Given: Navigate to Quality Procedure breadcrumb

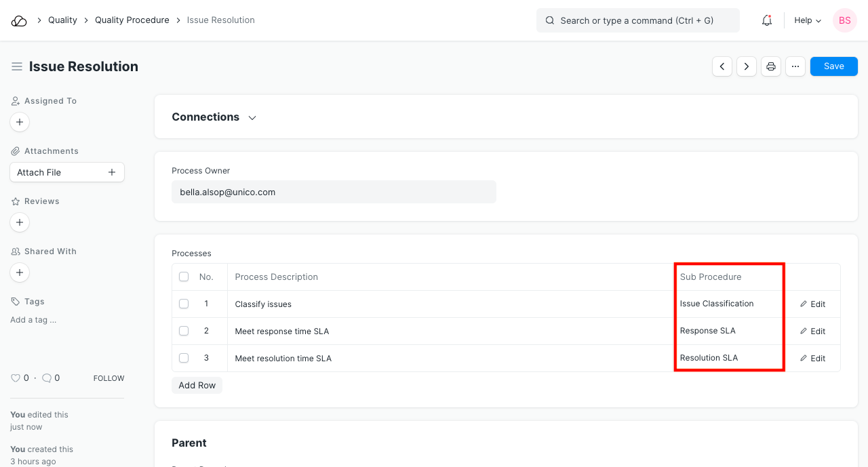Looking at the screenshot, I should point(132,20).
